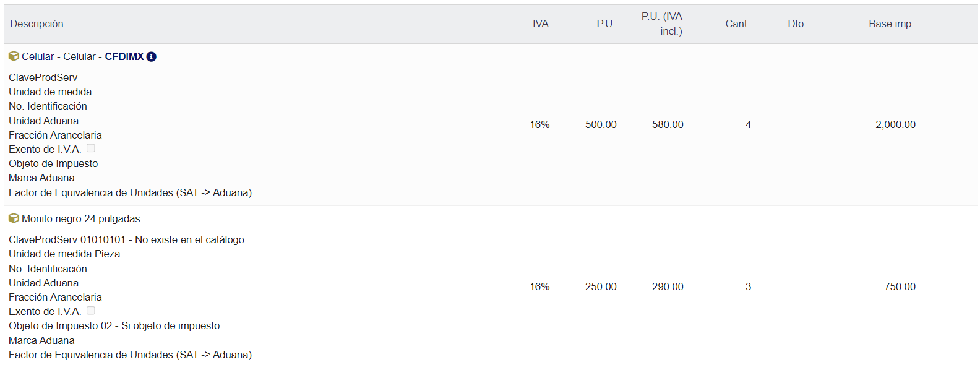Click the 290.00 price with IVA
Image resolution: width=980 pixels, height=370 pixels.
(x=668, y=287)
